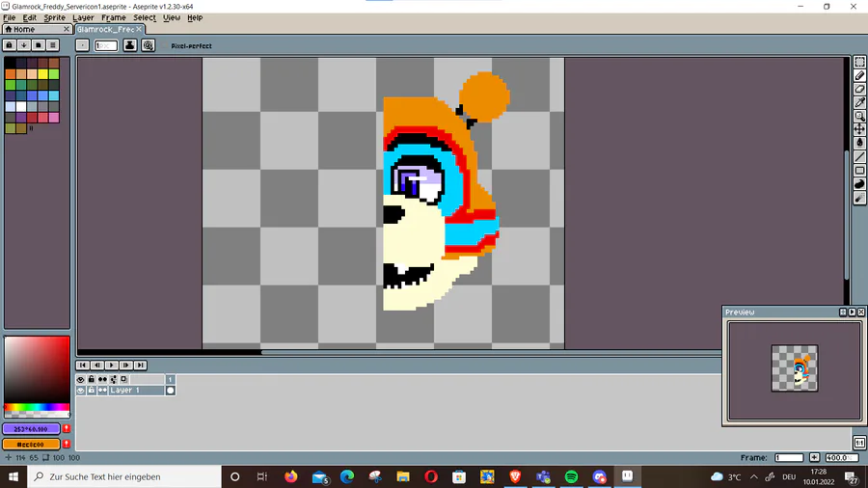The width and height of the screenshot is (868, 488).
Task: Click the Frame number field in the status bar
Action: tap(789, 457)
